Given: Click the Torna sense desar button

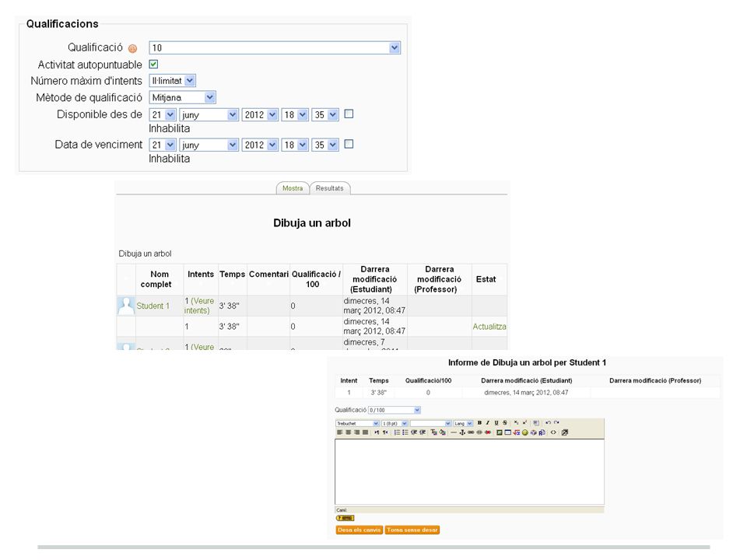Looking at the screenshot, I should pyautogui.click(x=412, y=530).
